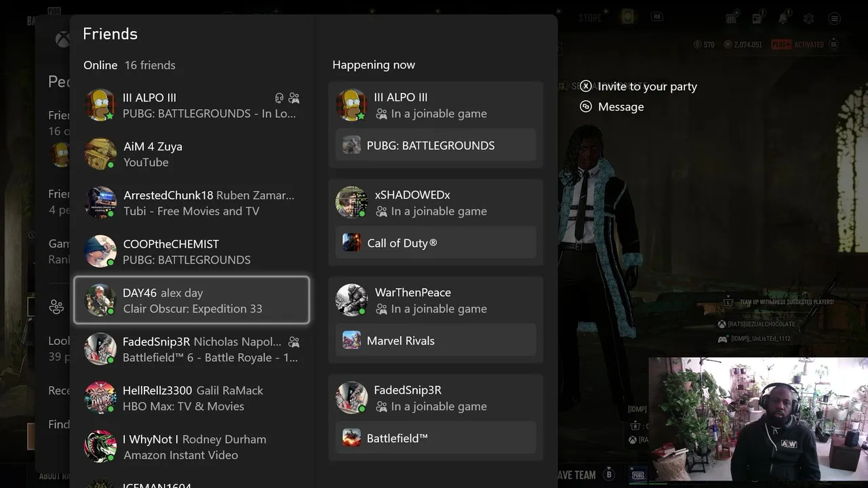This screenshot has height=488, width=868.
Task: Open notification bell in game top bar
Action: pos(783,18)
